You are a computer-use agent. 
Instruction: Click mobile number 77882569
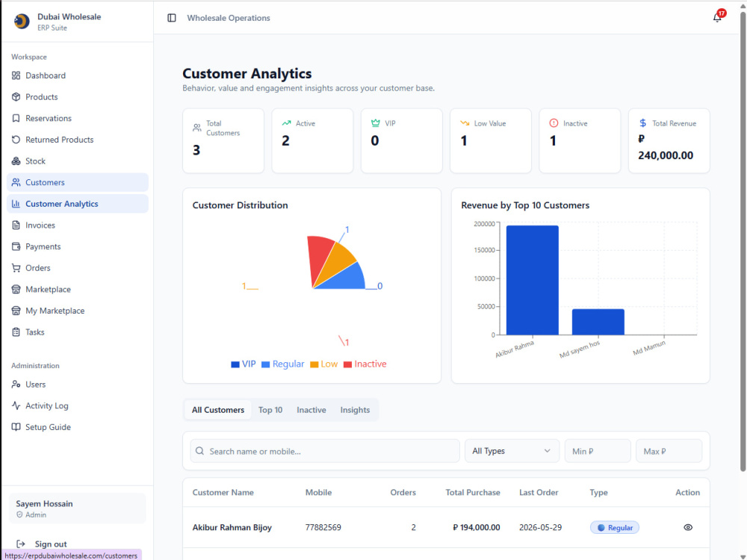(x=323, y=527)
